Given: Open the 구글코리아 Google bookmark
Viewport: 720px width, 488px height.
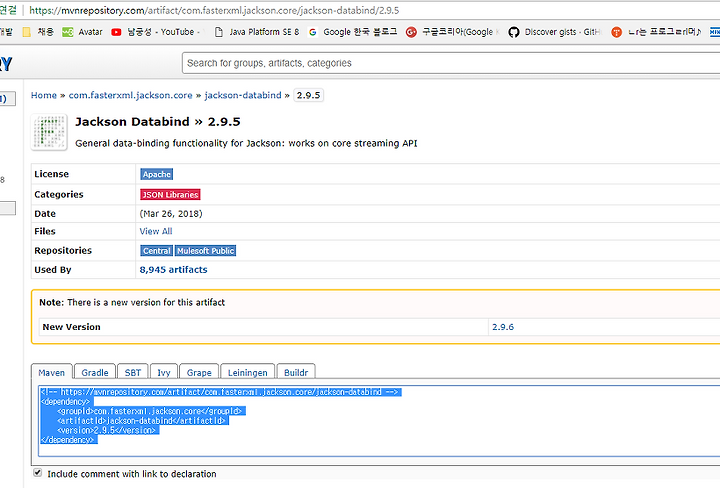Looking at the screenshot, I should click(453, 32).
